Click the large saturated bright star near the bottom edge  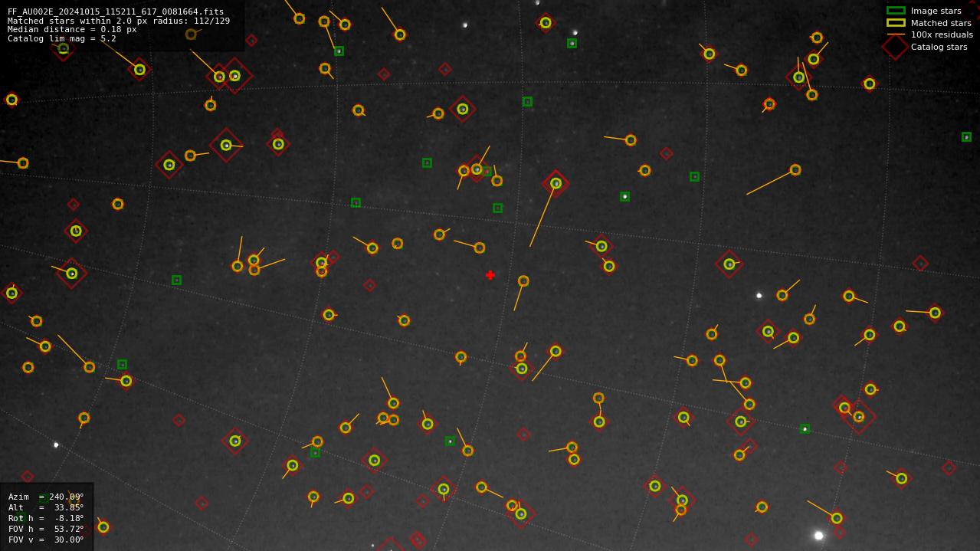point(819,536)
